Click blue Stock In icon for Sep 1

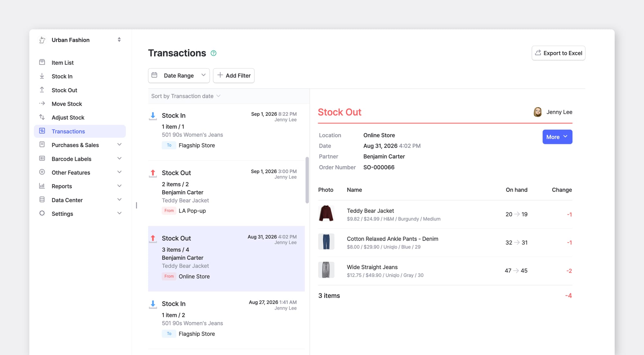153,116
